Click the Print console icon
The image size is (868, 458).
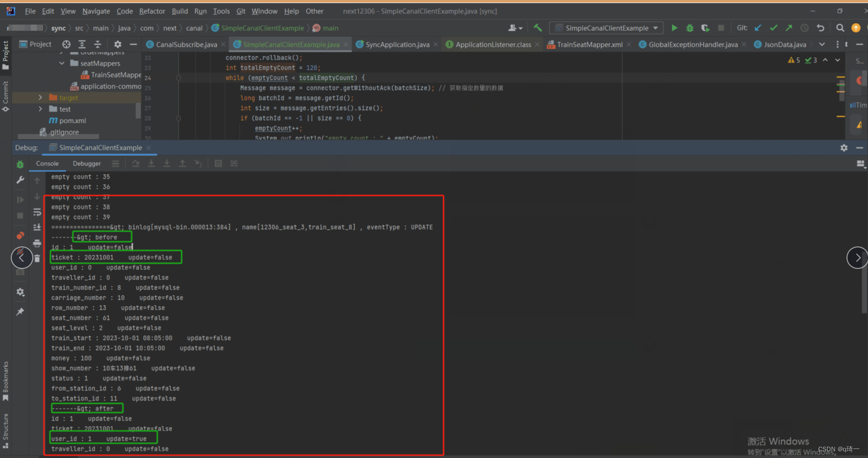coord(37,243)
